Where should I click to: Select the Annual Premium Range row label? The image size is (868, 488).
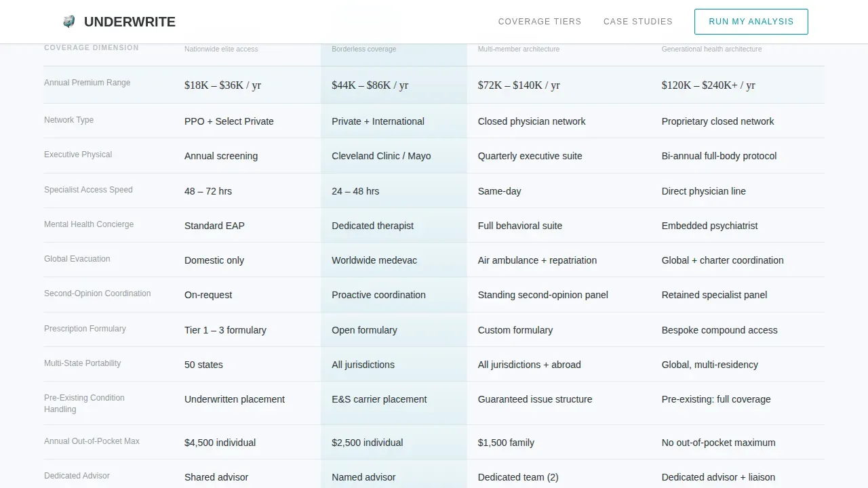coord(87,83)
